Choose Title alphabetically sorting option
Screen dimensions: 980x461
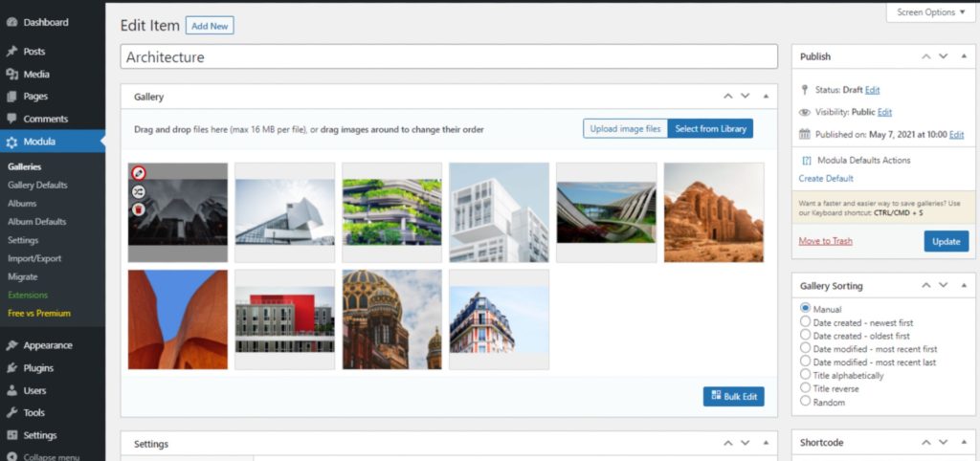coord(805,376)
